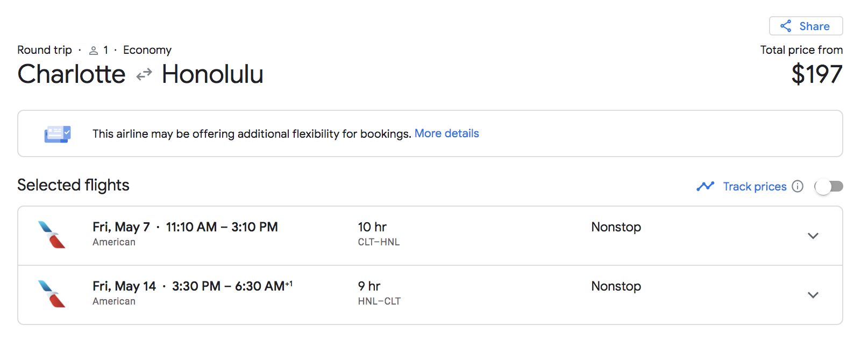Enable the Track prices toggle
The image size is (868, 339).
(829, 186)
